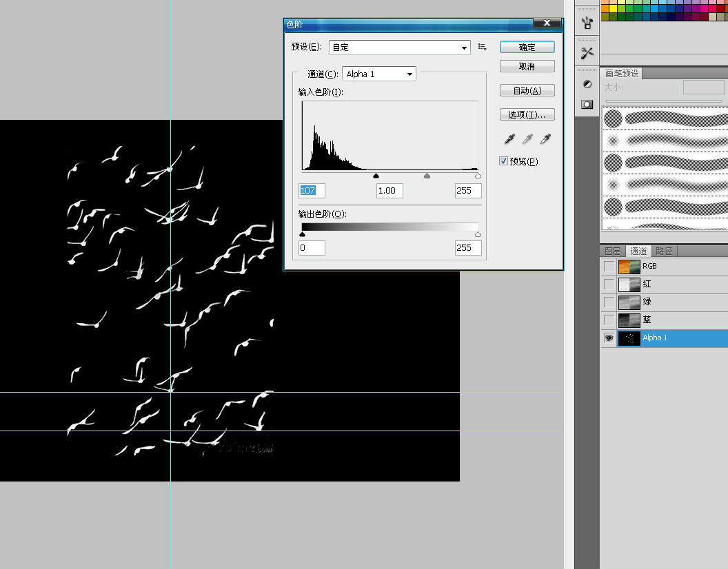This screenshot has height=569, width=728.
Task: Pick the bright yellow color swatch
Action: pos(614,8)
